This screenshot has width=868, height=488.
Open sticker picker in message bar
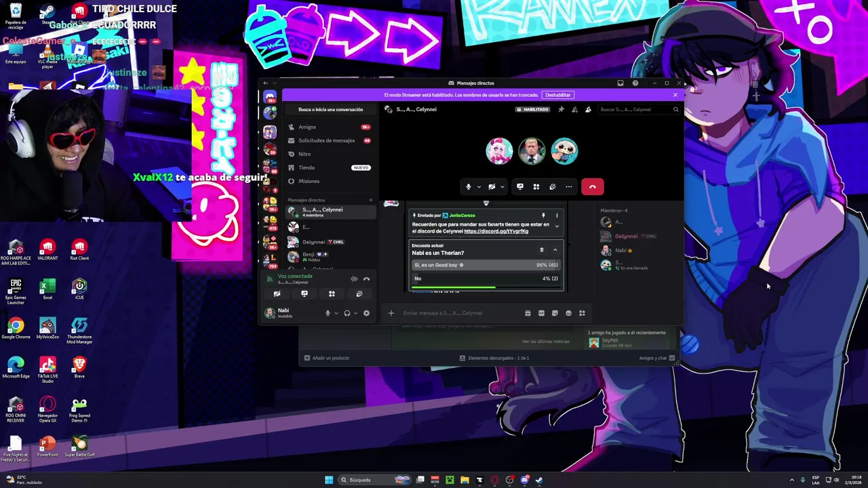(x=555, y=313)
